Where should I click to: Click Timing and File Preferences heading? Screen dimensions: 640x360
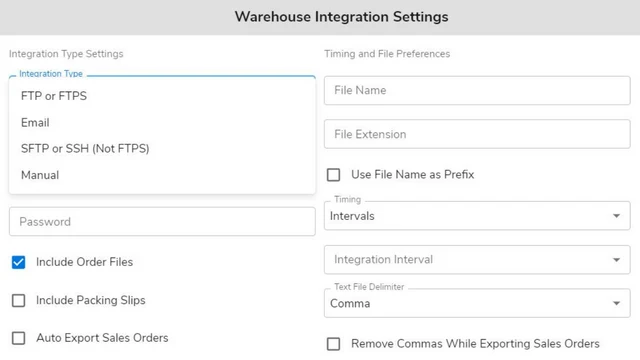point(387,54)
